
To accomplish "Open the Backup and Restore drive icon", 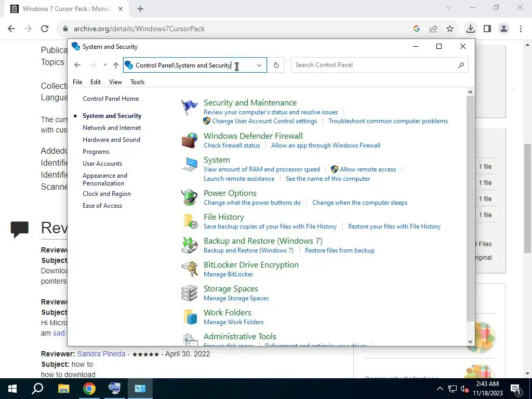I will coord(189,245).
